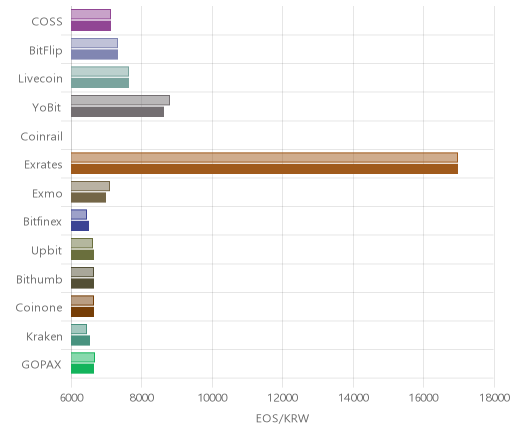Select the dark brown Coinone bar
The image size is (512, 436).
(x=82, y=312)
